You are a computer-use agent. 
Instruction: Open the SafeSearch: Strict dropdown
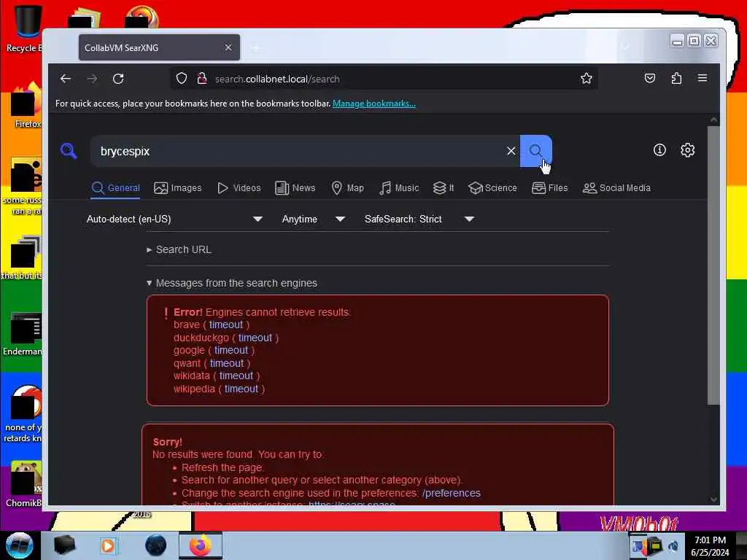pyautogui.click(x=419, y=219)
